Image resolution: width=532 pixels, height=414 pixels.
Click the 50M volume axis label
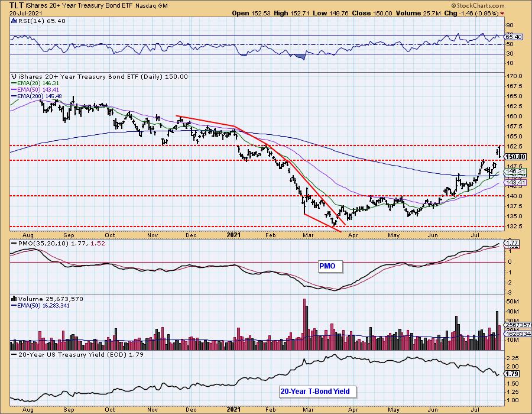click(512, 302)
